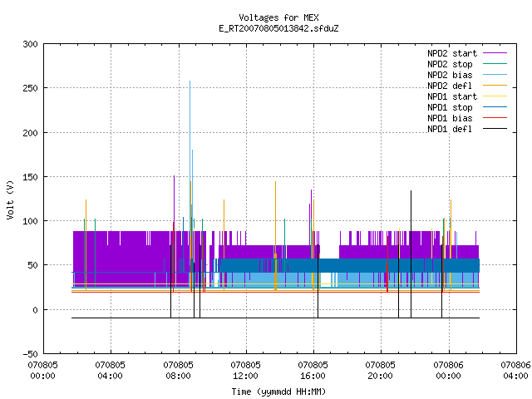This screenshot has width=532, height=399.
Task: Click the tall black NPD1 defl spike after 20:00
Action: click(x=411, y=254)
